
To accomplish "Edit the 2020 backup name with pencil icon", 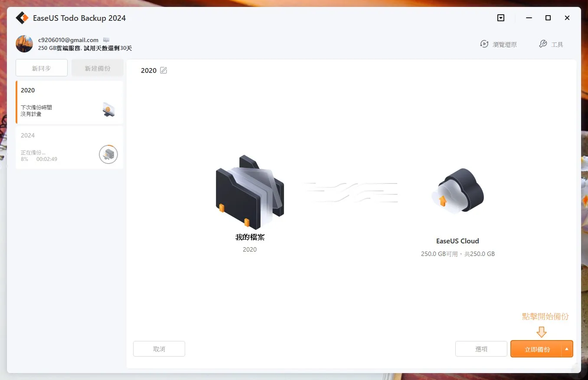I will 163,70.
